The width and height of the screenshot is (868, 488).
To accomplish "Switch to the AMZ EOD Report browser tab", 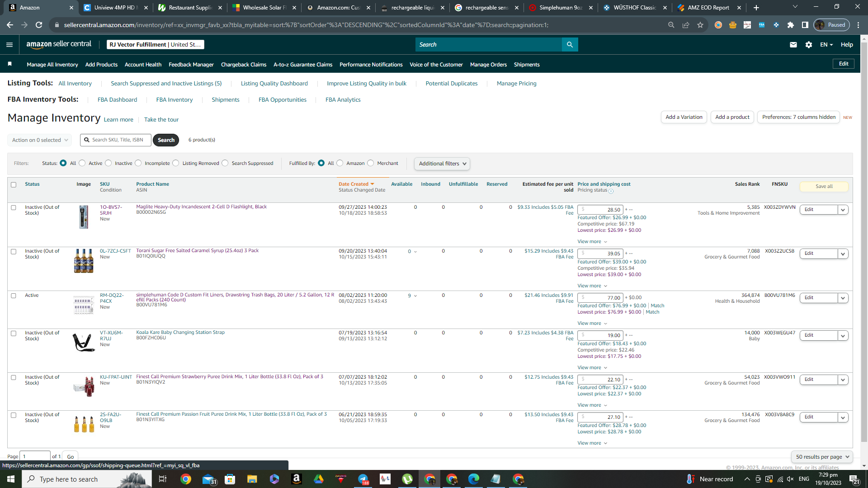I will tap(708, 8).
